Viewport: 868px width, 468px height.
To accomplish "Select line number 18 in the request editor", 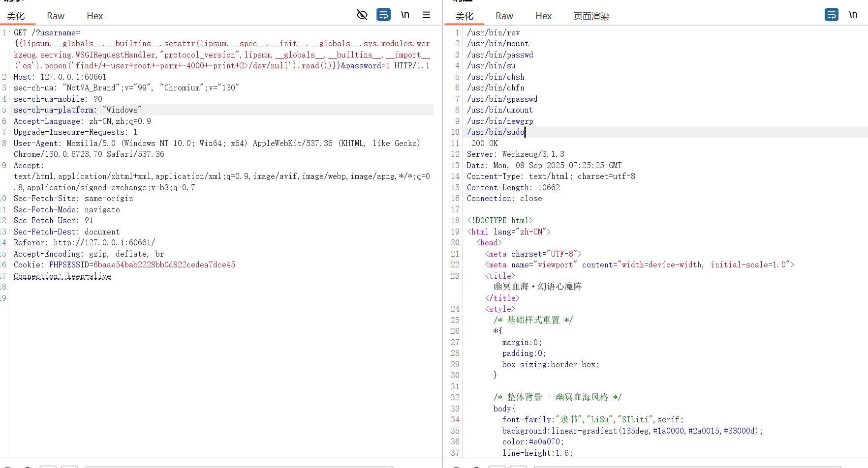I will 3,286.
